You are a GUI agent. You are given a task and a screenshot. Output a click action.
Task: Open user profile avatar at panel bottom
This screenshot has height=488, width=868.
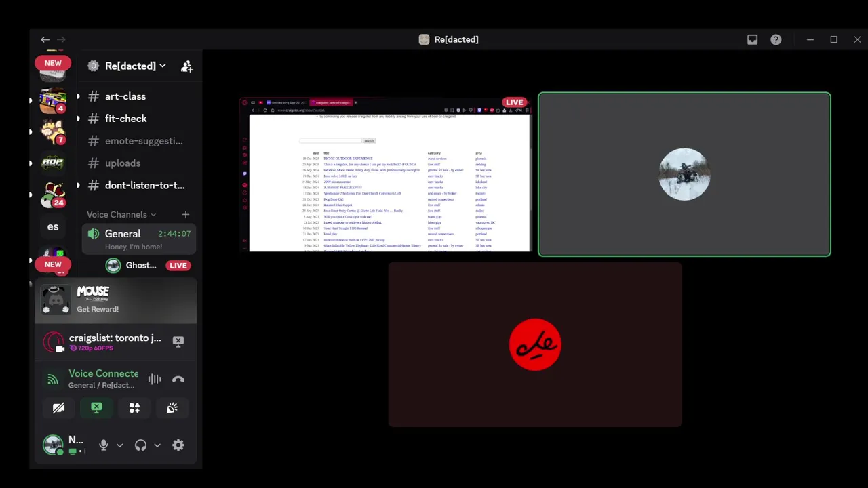tap(53, 445)
